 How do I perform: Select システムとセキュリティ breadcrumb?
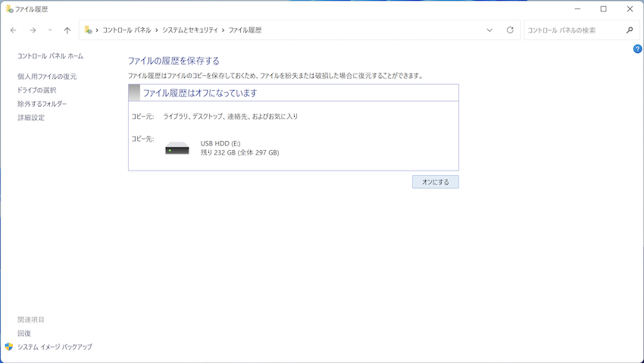(x=190, y=30)
